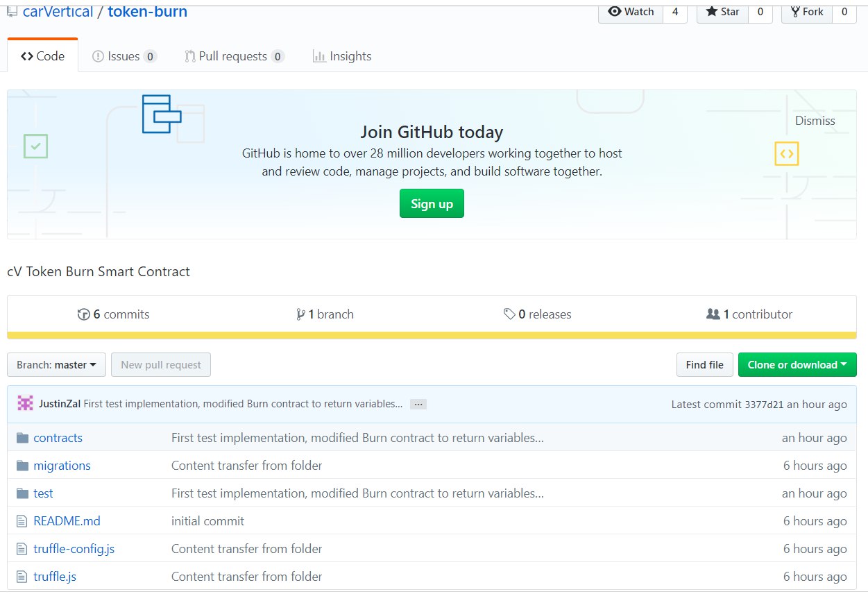The width and height of the screenshot is (868, 594).
Task: Click commit message in the truffle.js row
Action: pyautogui.click(x=247, y=577)
